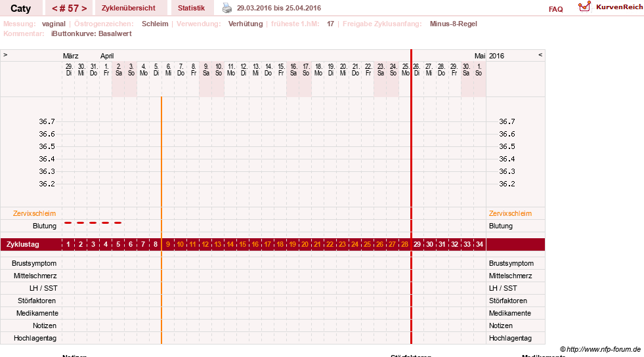The image size is (644, 357).
Task: Click the April month label
Action: [107, 56]
